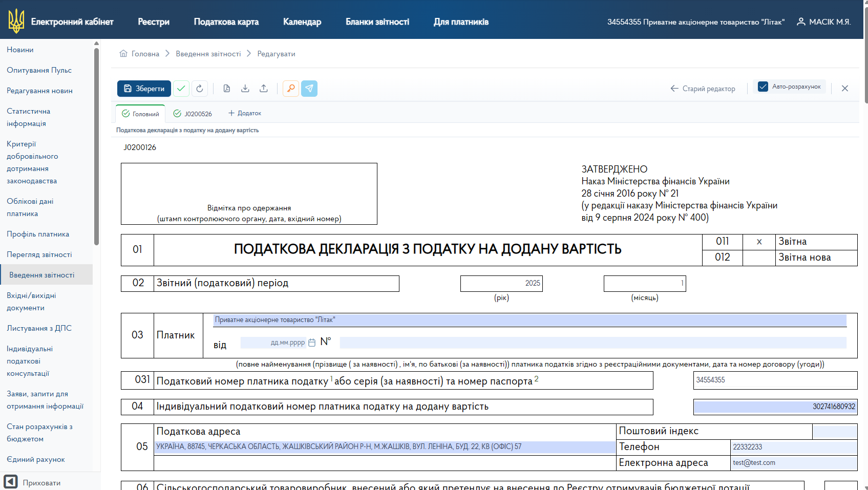Open Новини in the sidebar
Screen dimensions: 868x490
point(20,50)
